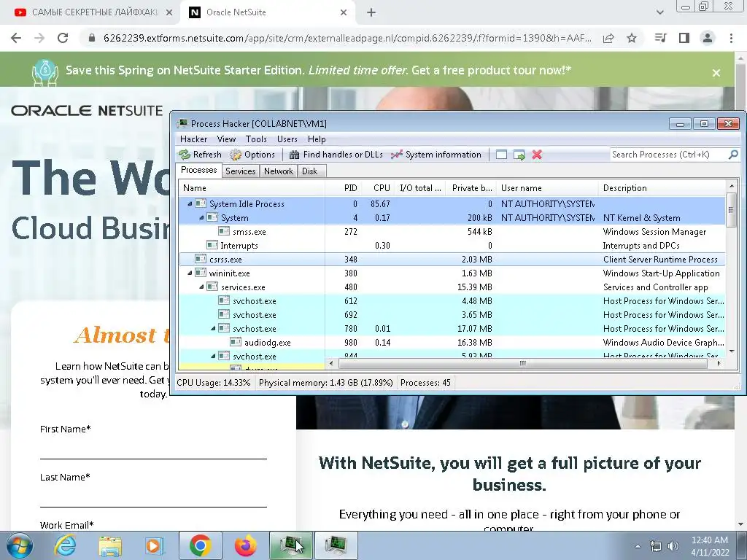Sort by the I/O total column header
Viewport: 747px width, 560px height.
point(420,188)
